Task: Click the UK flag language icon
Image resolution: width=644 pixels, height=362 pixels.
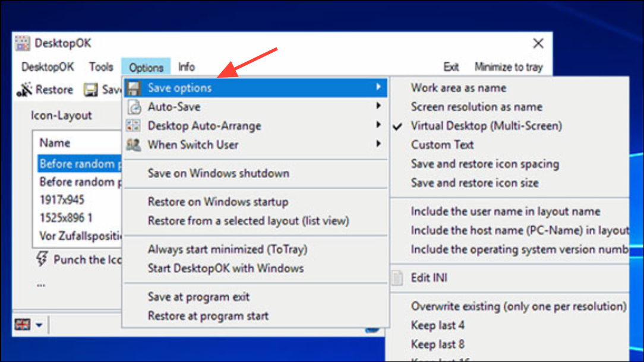Action: (23, 325)
